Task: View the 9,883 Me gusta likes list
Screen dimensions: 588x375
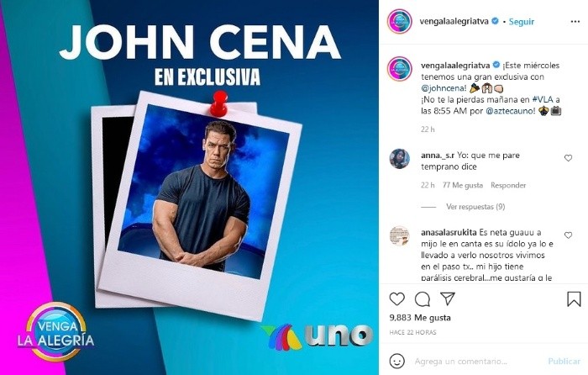Action: point(420,318)
